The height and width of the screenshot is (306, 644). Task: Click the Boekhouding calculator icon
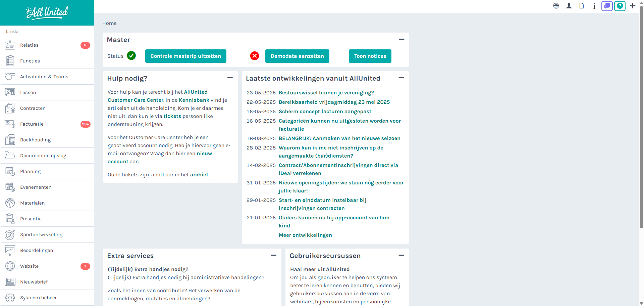pos(10,140)
